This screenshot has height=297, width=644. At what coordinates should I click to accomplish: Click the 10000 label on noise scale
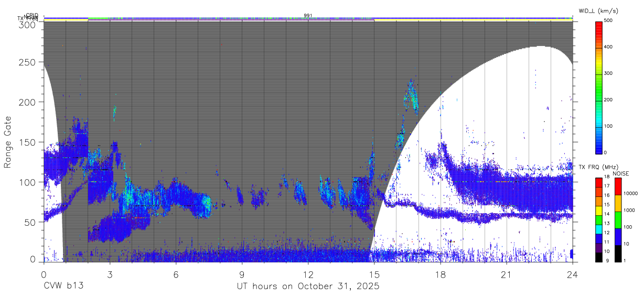630,192
